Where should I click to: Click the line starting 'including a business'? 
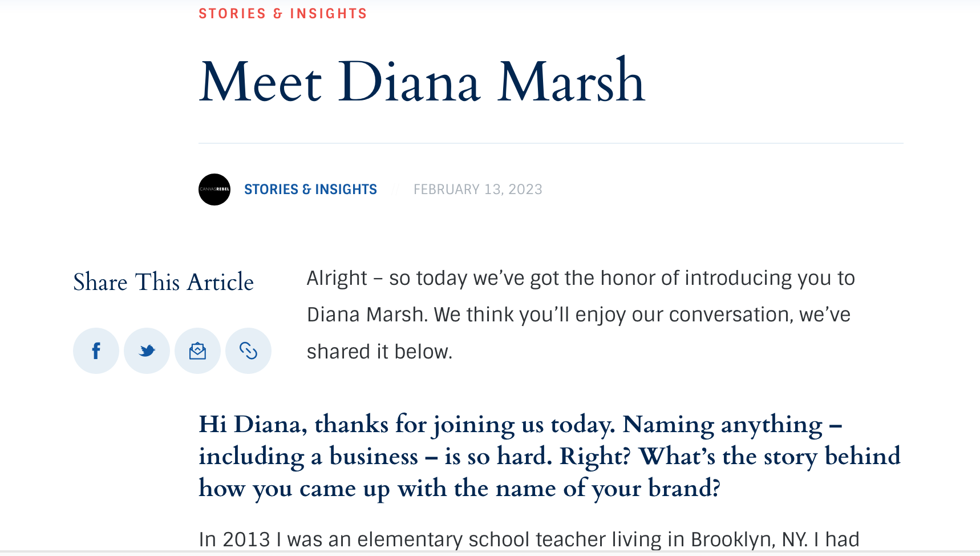[549, 457]
